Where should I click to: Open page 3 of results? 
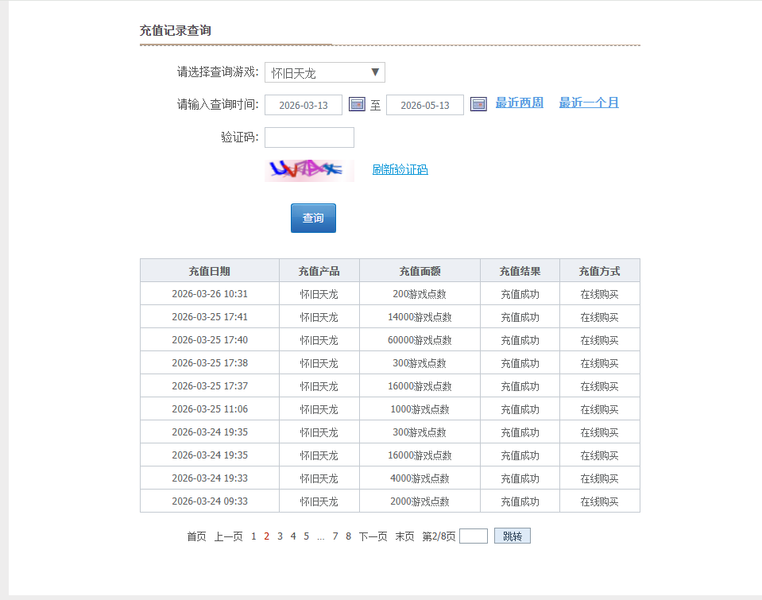click(280, 536)
